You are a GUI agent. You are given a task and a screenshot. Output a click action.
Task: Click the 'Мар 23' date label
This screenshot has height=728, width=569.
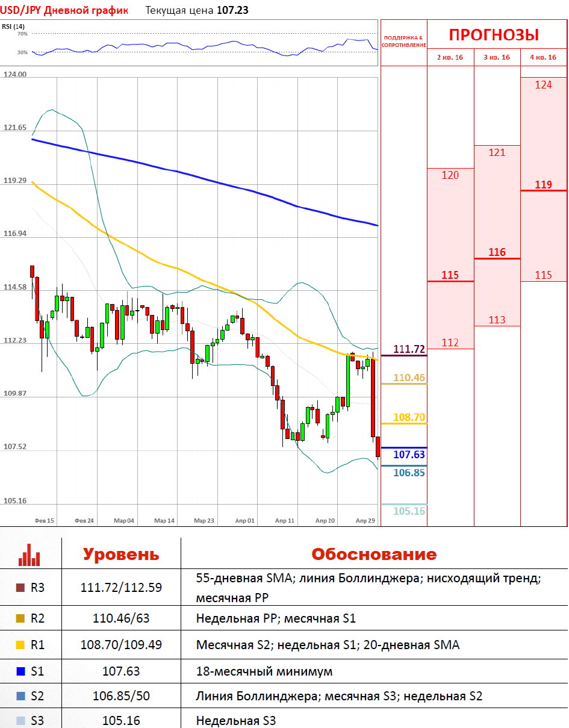click(x=204, y=520)
